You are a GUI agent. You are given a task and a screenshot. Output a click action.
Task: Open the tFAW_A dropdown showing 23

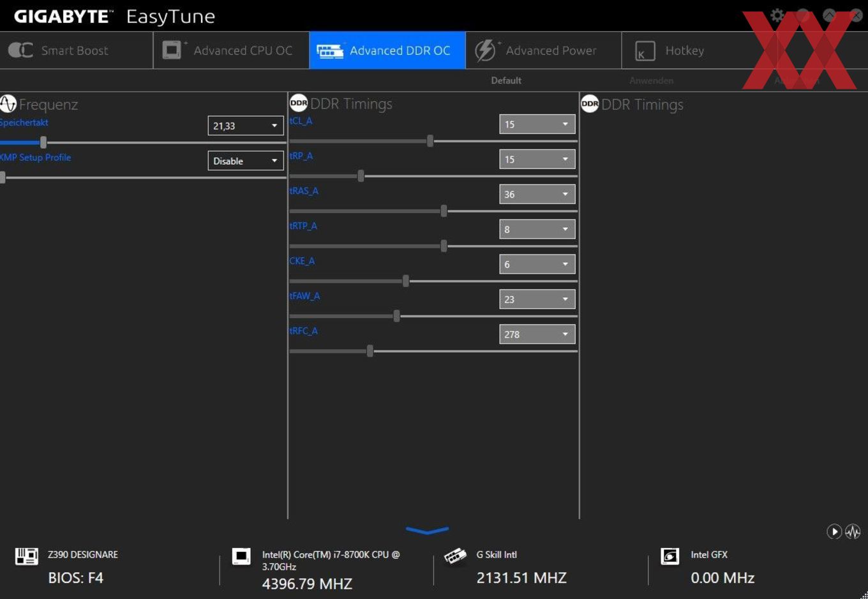(x=537, y=299)
